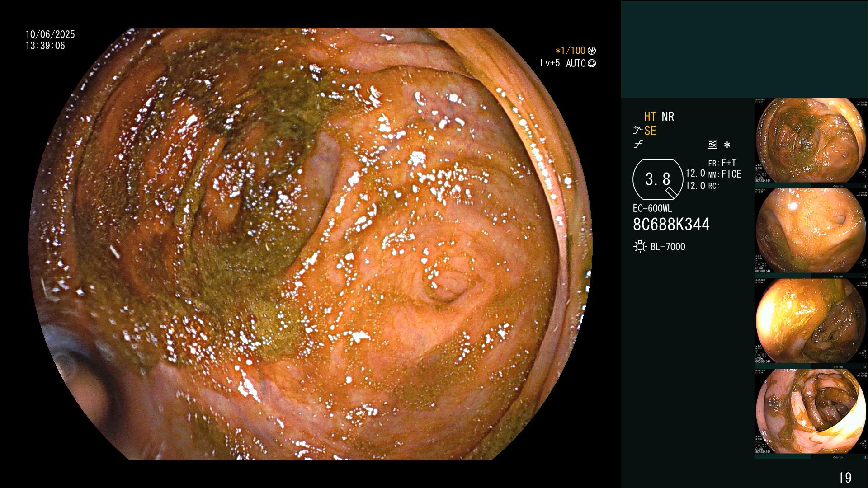
Task: Click the AUTO iris mode text
Action: pos(576,63)
